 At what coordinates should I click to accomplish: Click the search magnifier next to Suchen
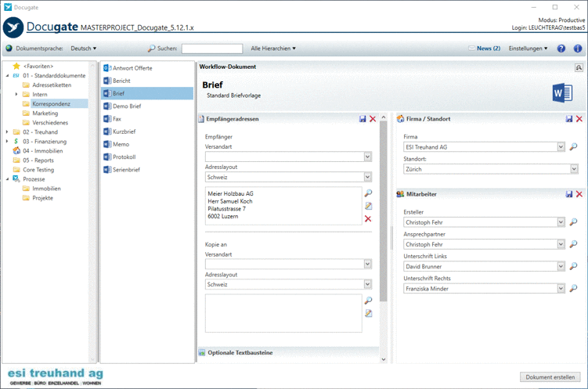pyautogui.click(x=151, y=49)
